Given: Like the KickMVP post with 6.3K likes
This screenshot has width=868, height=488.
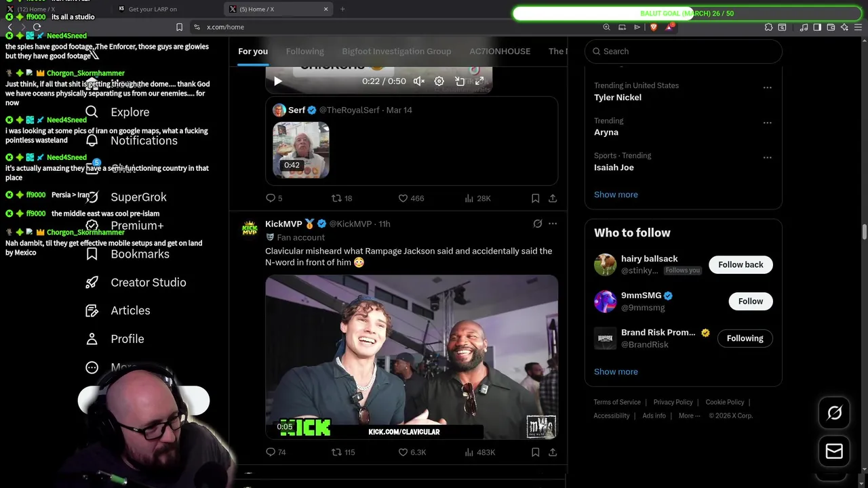Looking at the screenshot, I should point(412,452).
